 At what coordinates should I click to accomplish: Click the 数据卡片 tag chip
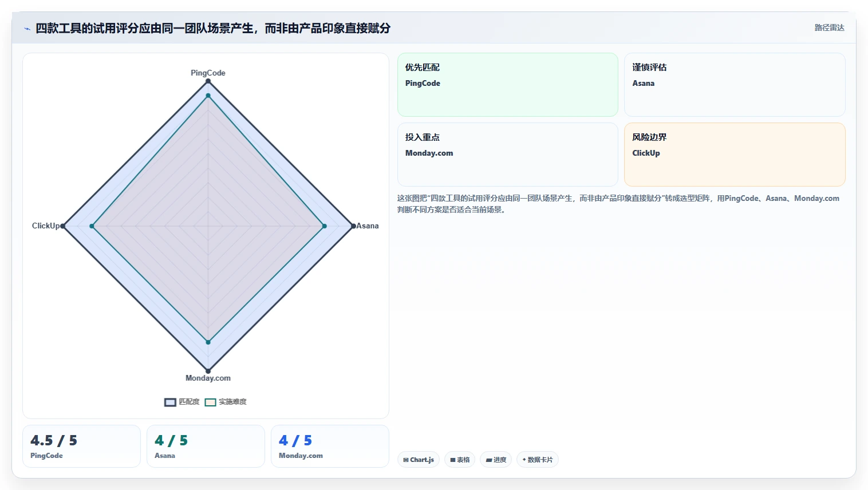[x=538, y=460]
